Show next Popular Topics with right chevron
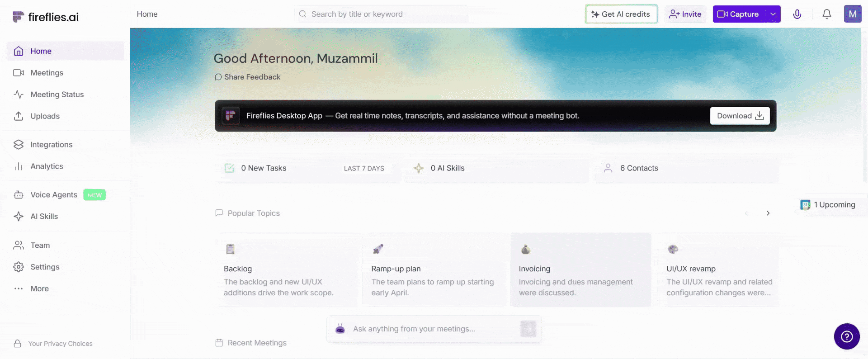868x359 pixels. click(768, 213)
